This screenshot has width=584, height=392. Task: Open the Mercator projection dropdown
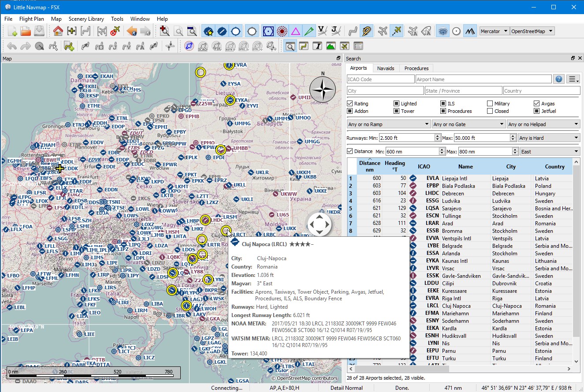494,31
